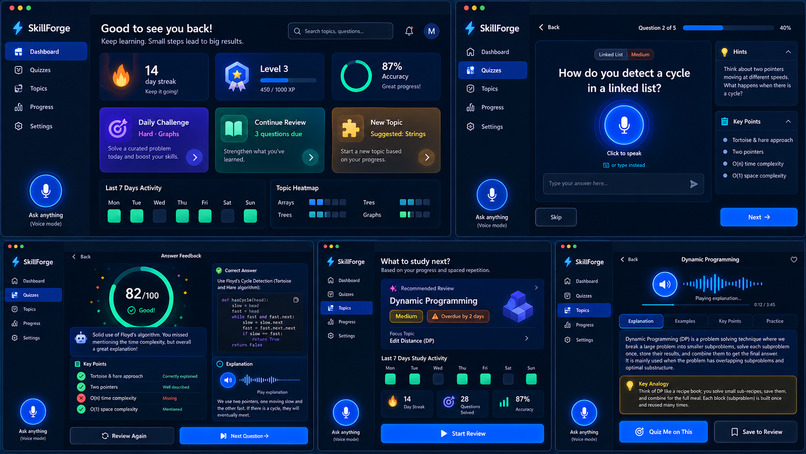Click the 3D blocks illustration on the Dynamic Programming card
The width and height of the screenshot is (806, 454).
tap(518, 307)
